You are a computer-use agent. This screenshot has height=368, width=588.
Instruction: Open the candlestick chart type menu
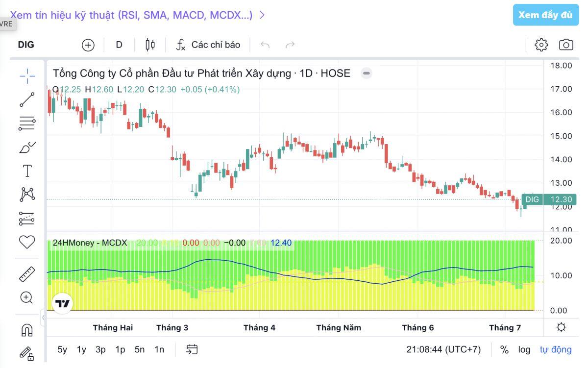coord(150,45)
